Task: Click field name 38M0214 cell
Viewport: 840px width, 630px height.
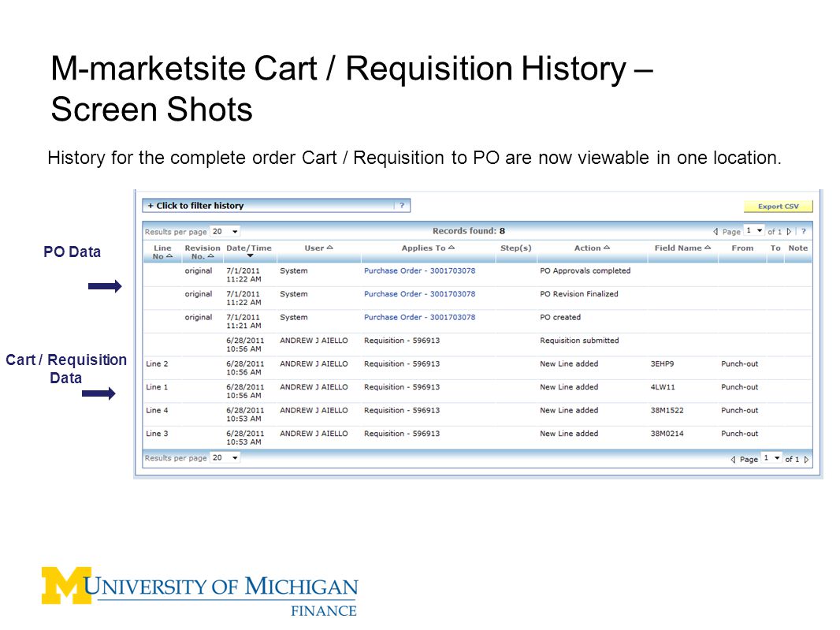Action: (x=667, y=434)
